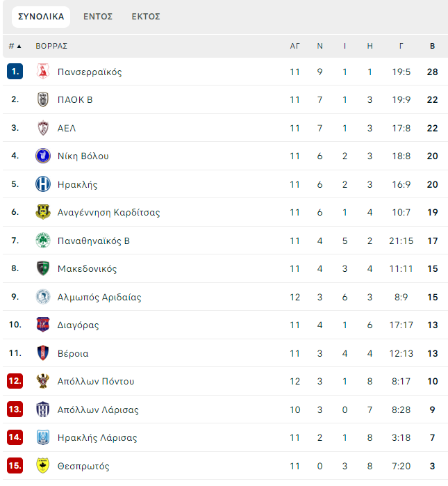Click the ΠΑΟΚ Β team logo
This screenshot has width=448, height=486.
pyautogui.click(x=43, y=100)
